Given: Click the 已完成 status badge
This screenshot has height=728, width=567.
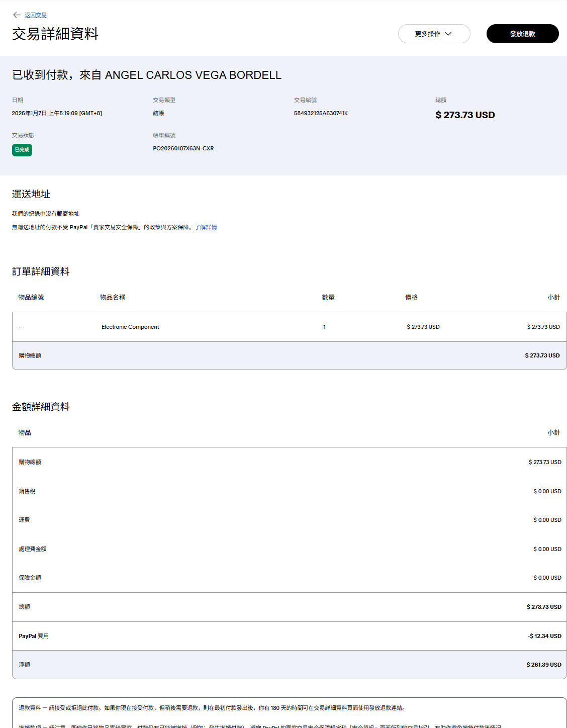Looking at the screenshot, I should coord(22,150).
